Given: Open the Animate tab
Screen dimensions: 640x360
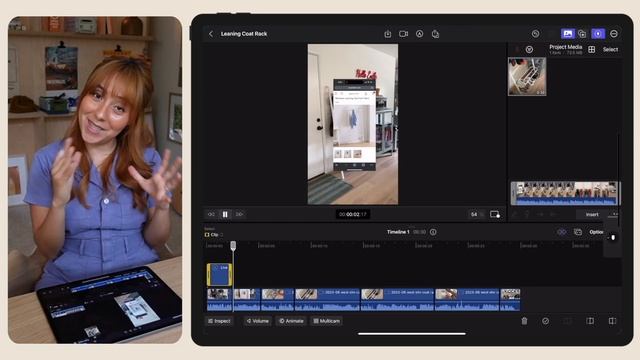Looking at the screenshot, I should 291,321.
